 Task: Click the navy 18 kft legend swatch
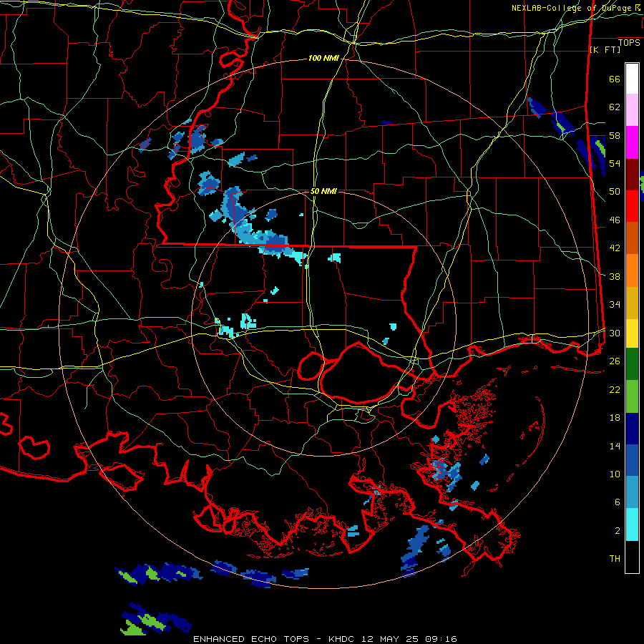[x=632, y=429]
